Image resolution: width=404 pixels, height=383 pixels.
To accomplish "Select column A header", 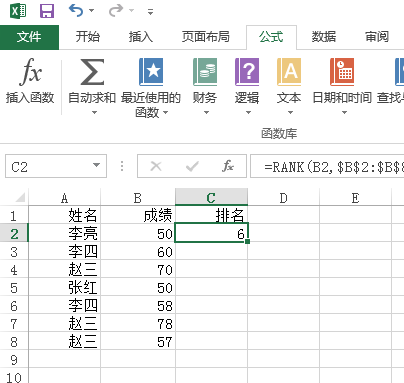I will (x=65, y=198).
